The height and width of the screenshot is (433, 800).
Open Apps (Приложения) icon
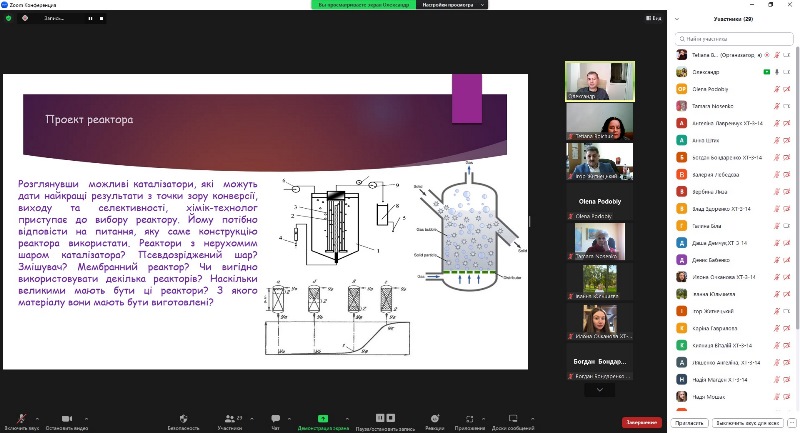[x=469, y=418]
